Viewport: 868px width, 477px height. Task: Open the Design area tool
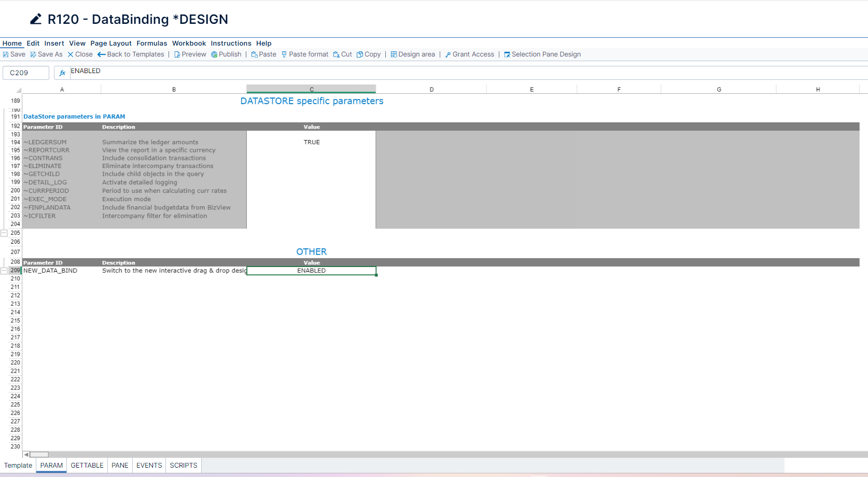tap(413, 54)
